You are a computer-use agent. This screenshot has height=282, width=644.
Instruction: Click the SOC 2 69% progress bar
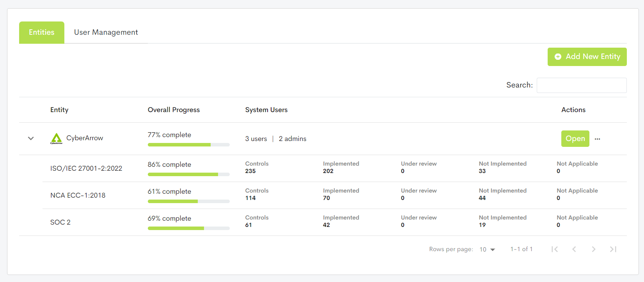pos(189,228)
